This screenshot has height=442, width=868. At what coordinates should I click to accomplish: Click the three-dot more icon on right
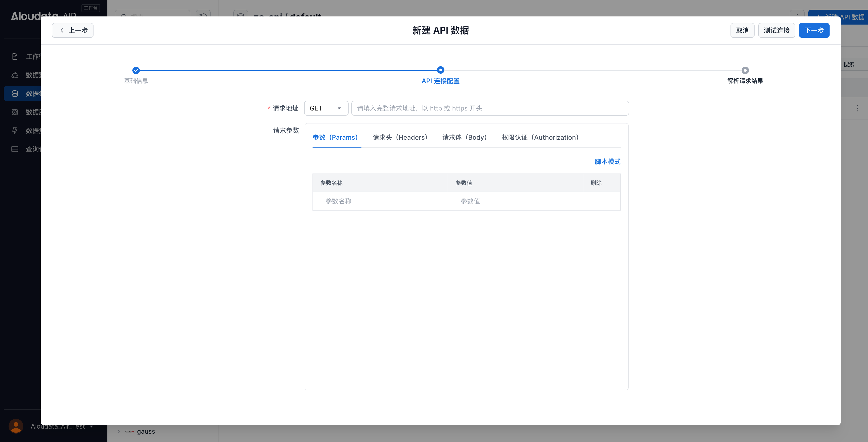(x=857, y=108)
